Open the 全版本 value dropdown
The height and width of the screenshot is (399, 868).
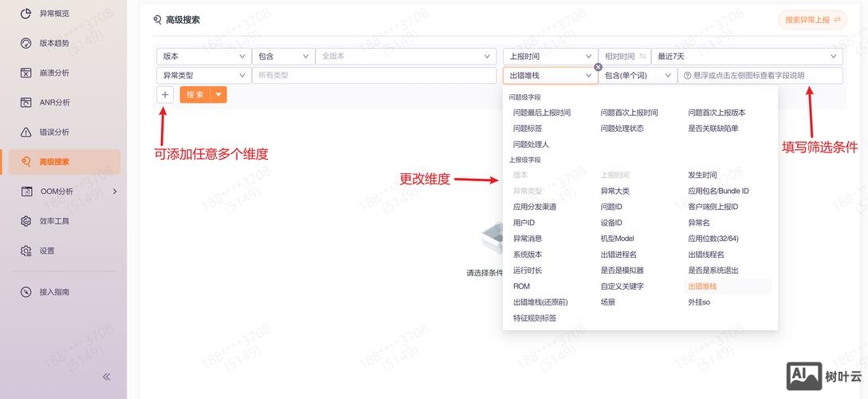[x=406, y=57]
